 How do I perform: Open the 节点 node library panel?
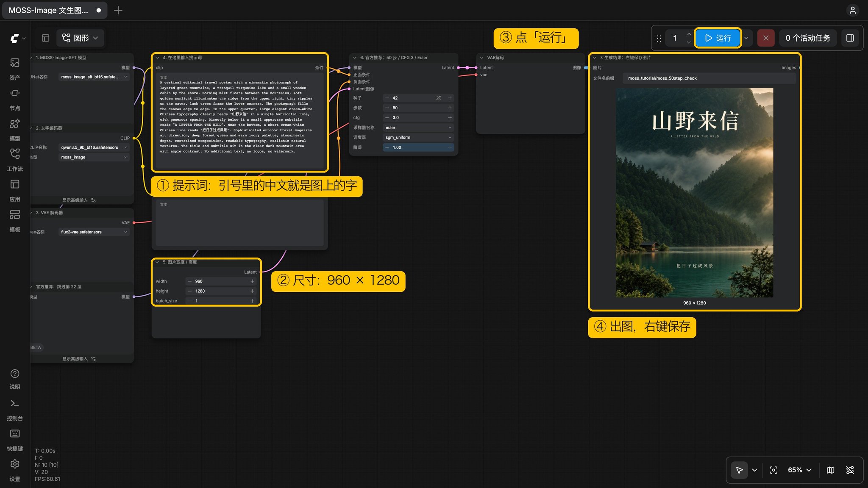15,100
